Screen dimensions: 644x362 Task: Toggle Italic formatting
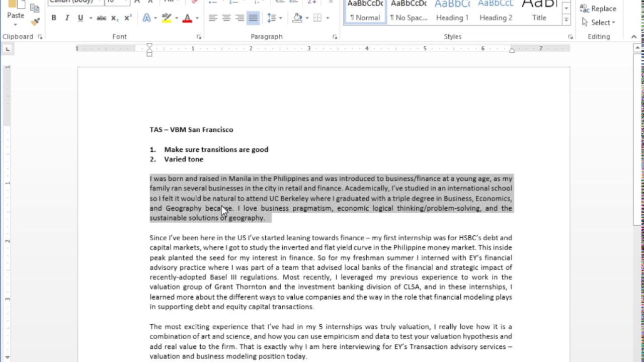[67, 18]
